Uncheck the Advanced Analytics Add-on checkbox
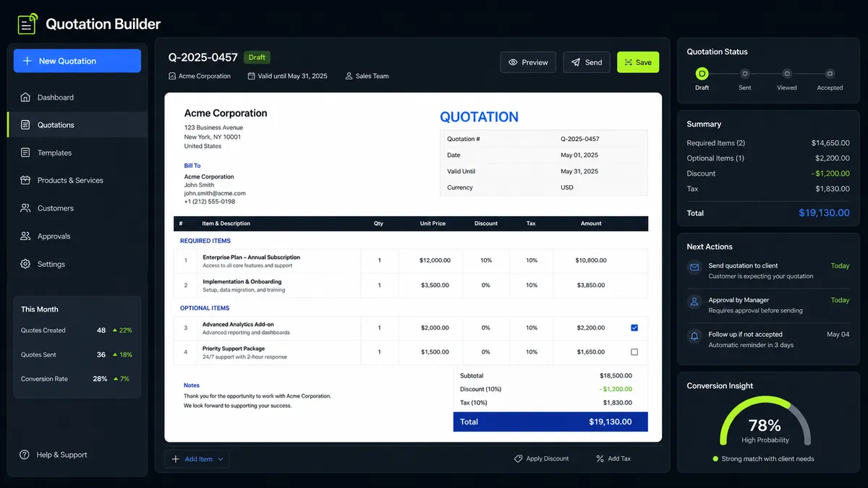The image size is (868, 488). (x=634, y=328)
